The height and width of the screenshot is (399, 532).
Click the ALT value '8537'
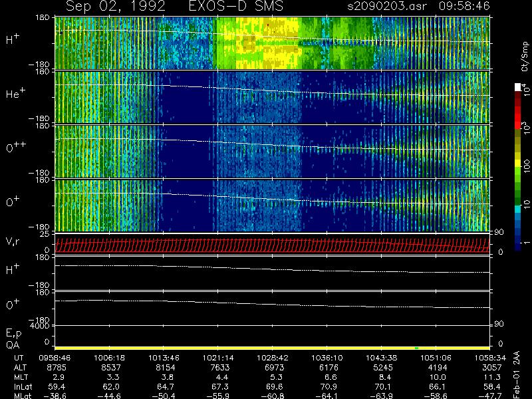(x=111, y=368)
